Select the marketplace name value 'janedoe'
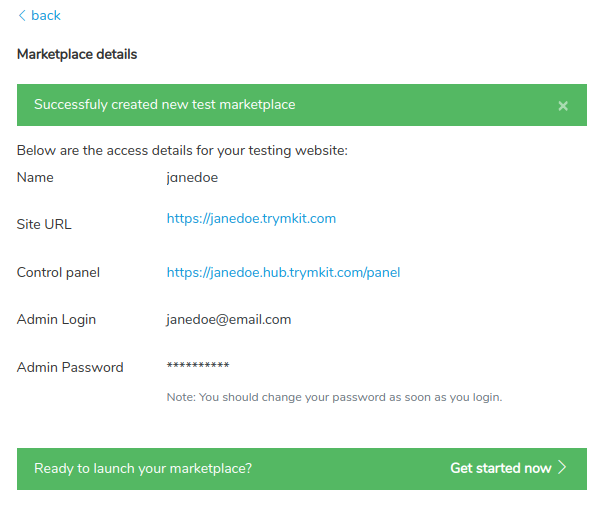Image resolution: width=605 pixels, height=526 pixels. point(192,178)
